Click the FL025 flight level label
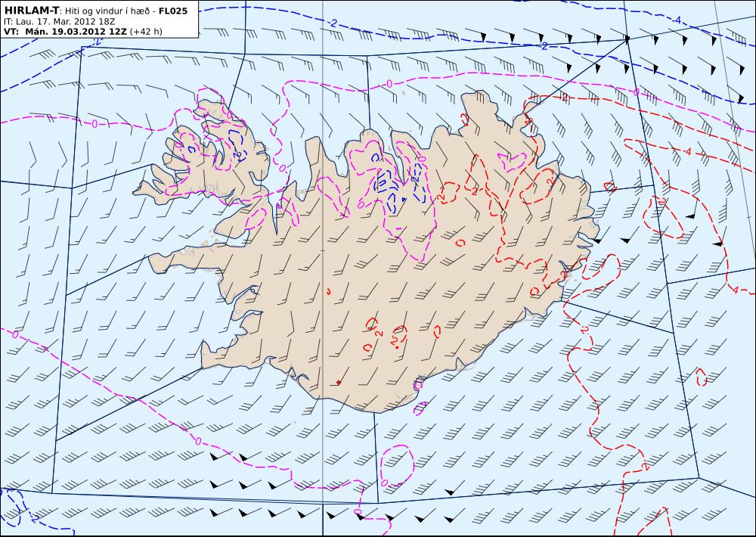756x537 pixels. pos(173,11)
